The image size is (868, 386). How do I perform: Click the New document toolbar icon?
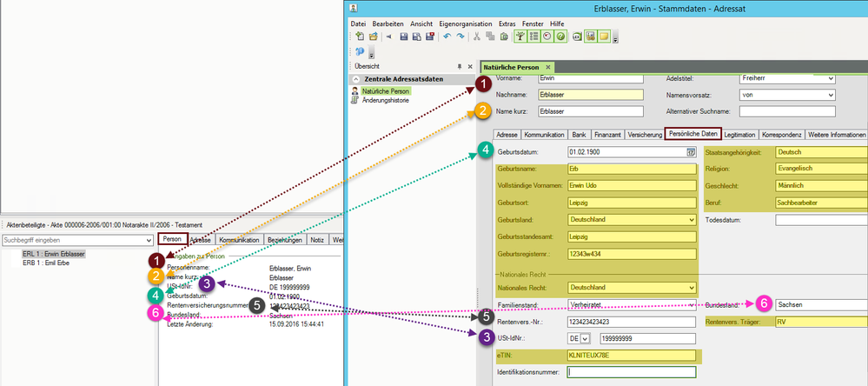[360, 37]
